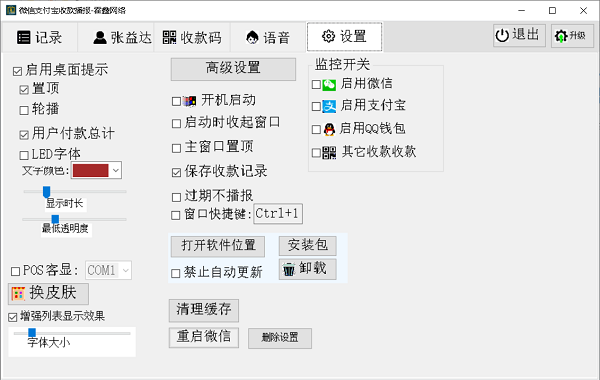Click the colorful skin palette icon

(18, 294)
